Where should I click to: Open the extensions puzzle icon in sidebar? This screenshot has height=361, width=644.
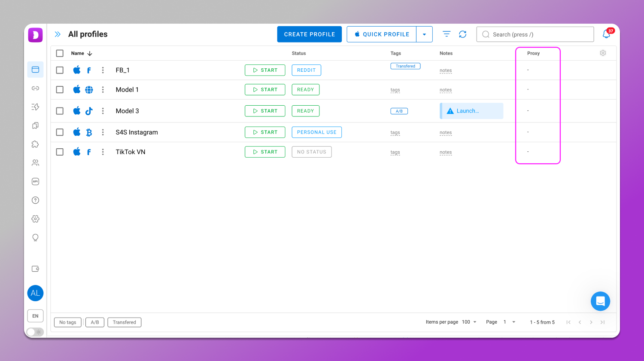tap(36, 144)
